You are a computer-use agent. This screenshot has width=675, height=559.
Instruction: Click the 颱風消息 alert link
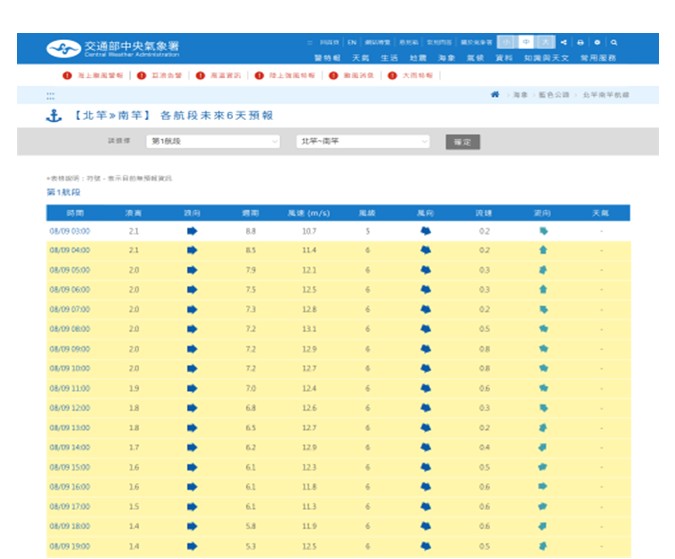click(359, 75)
